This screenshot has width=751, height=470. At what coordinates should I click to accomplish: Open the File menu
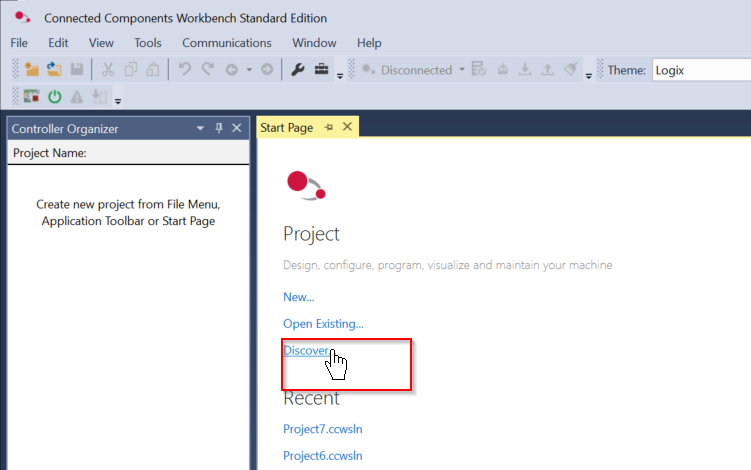19,43
